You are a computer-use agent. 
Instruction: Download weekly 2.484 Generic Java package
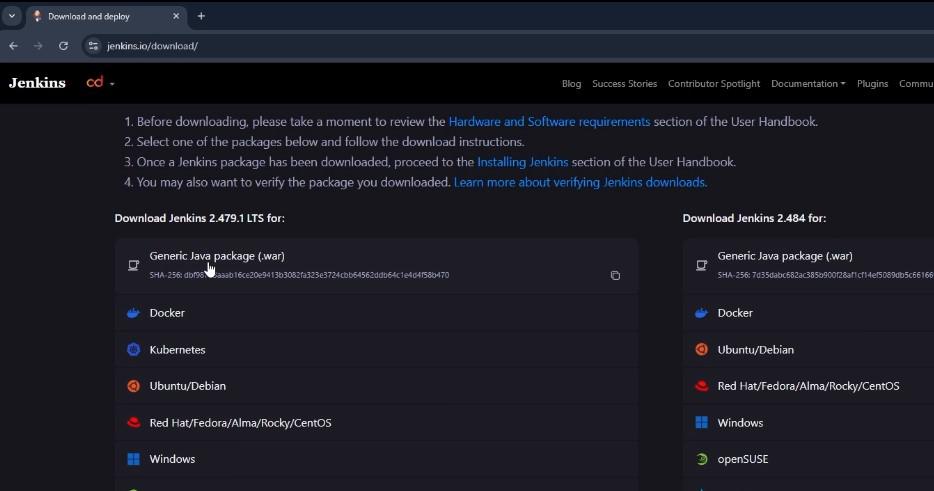784,256
